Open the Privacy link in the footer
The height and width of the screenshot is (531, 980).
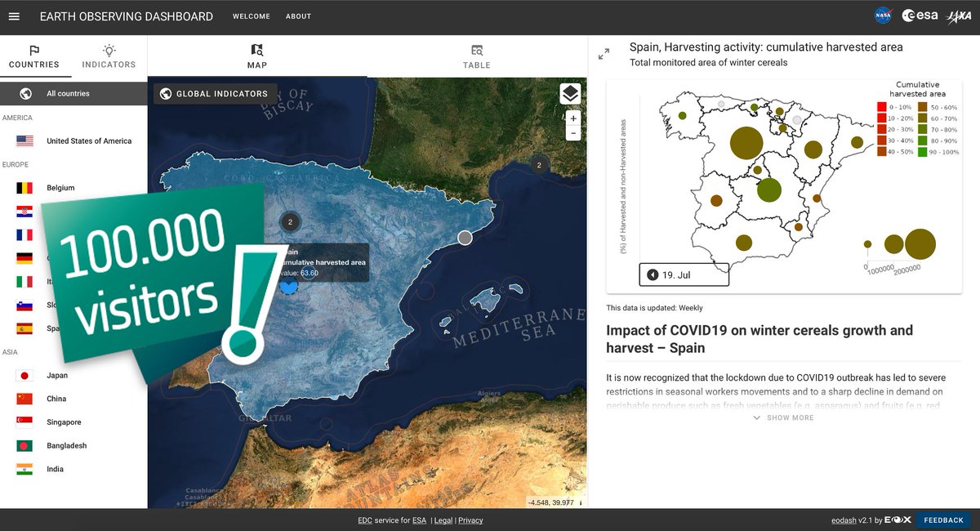coord(471,520)
